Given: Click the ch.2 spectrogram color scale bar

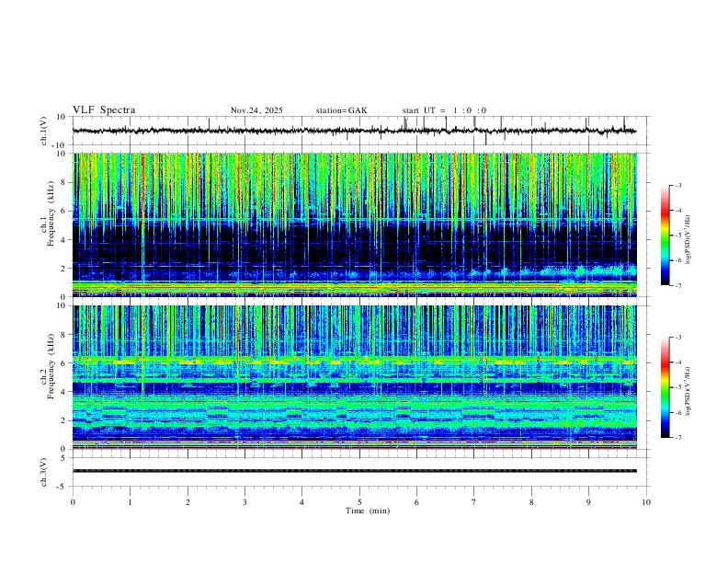Looking at the screenshot, I should tap(665, 387).
